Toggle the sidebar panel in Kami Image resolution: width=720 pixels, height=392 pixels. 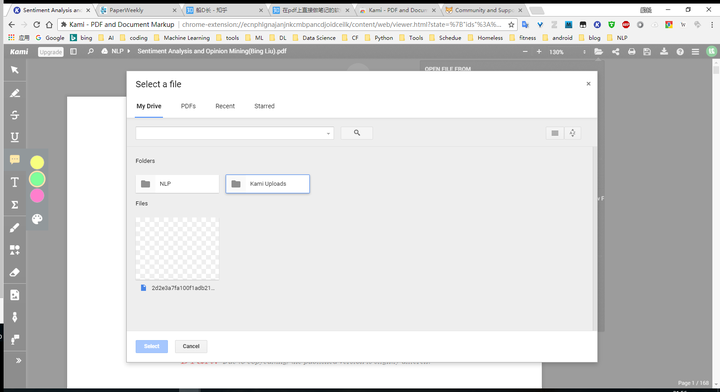point(73,51)
